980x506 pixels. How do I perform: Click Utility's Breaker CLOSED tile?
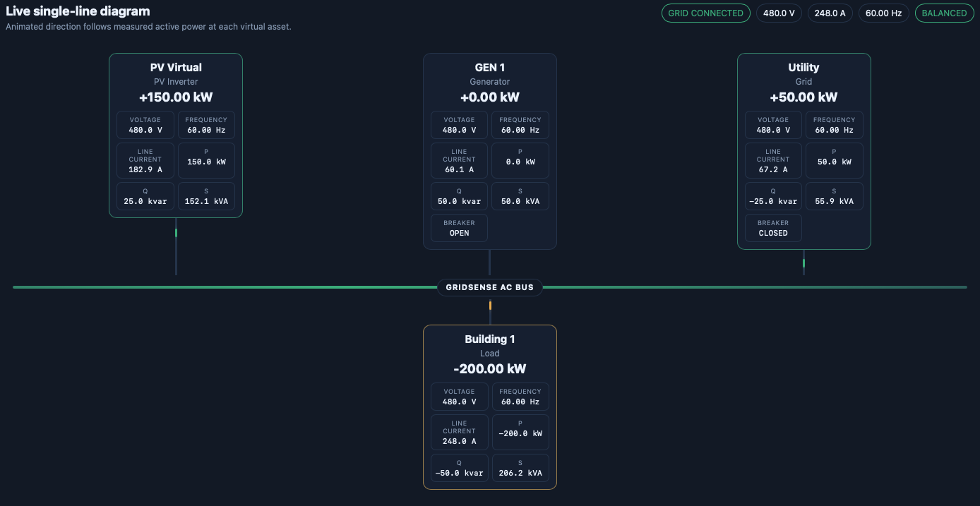click(x=774, y=228)
